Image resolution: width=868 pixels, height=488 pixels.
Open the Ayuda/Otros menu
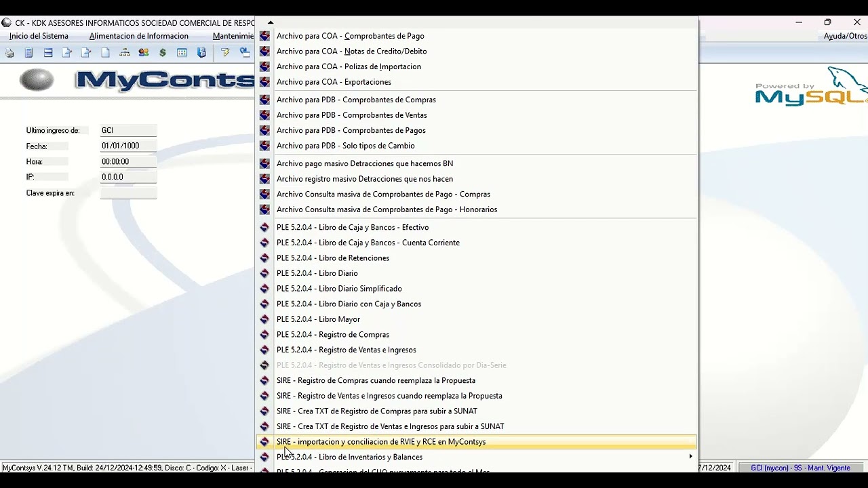pyautogui.click(x=845, y=36)
